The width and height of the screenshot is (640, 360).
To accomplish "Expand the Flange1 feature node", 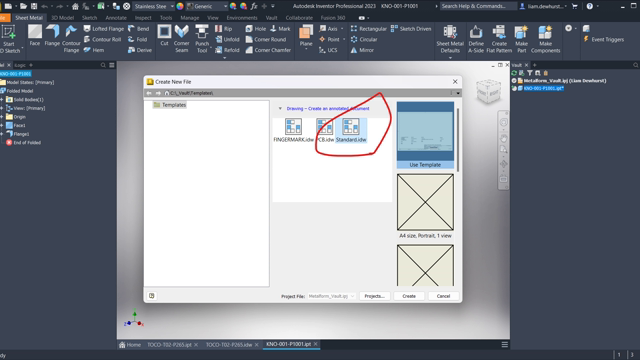I will pyautogui.click(x=2, y=134).
